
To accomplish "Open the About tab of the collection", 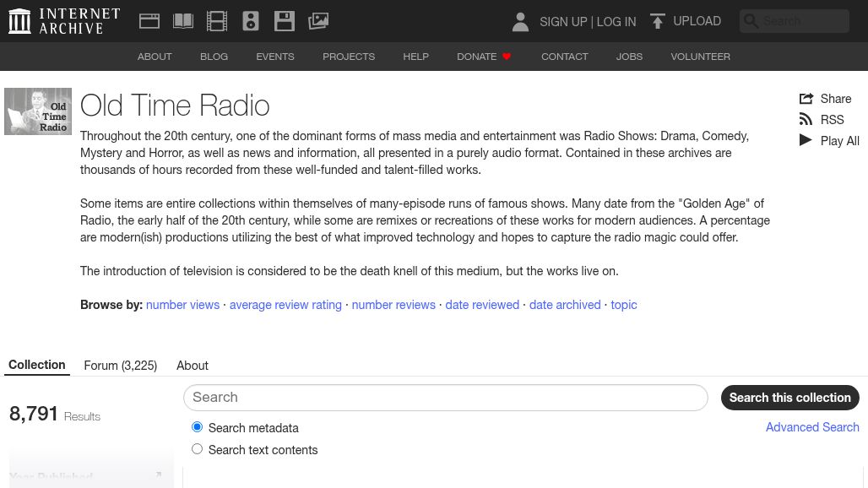I will (x=192, y=366).
